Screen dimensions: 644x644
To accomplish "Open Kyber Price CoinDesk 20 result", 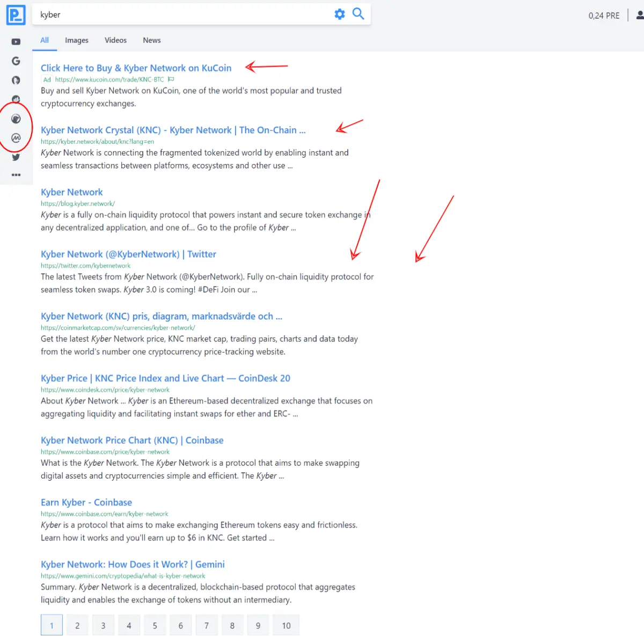I will coord(165,378).
